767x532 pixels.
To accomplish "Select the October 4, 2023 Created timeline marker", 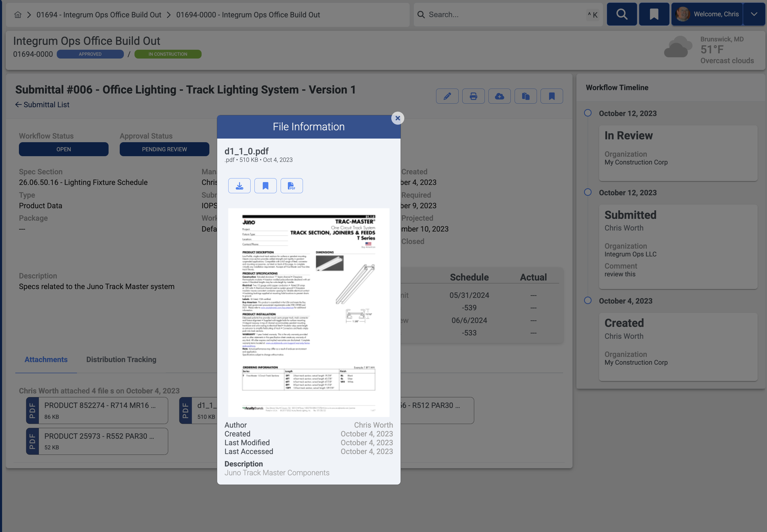I will pos(588,301).
